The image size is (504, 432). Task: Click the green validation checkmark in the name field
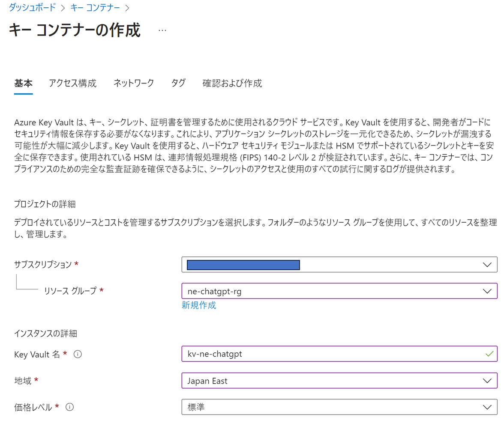488,354
